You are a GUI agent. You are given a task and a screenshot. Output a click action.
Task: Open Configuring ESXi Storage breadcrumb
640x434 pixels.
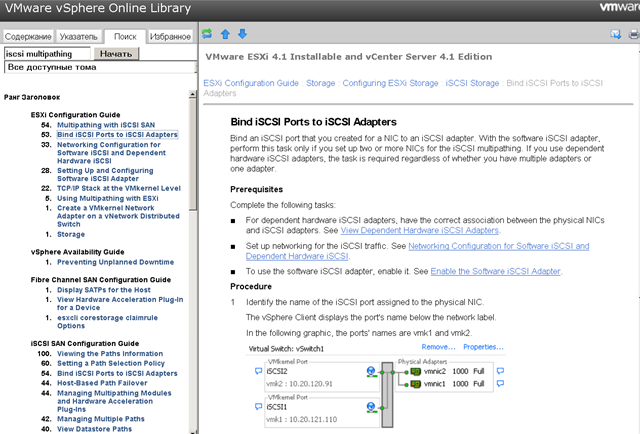point(390,83)
